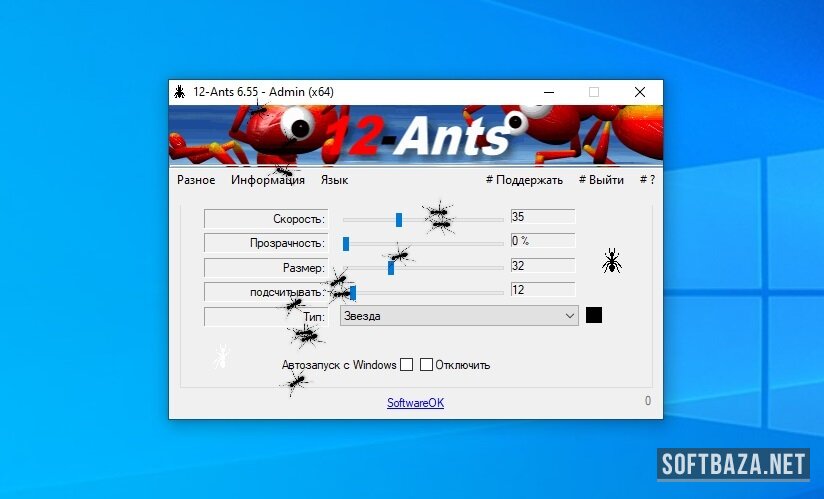
Task: Open the # ? help item
Action: 647,180
